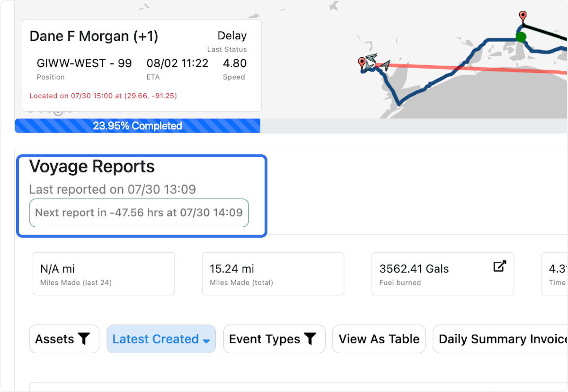Open the Fuel burned external link icon
This screenshot has width=568, height=392.
[x=499, y=267]
